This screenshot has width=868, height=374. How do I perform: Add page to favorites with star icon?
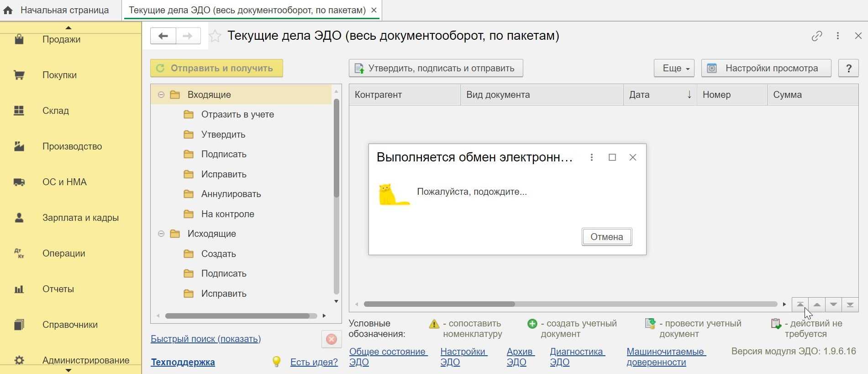point(215,36)
